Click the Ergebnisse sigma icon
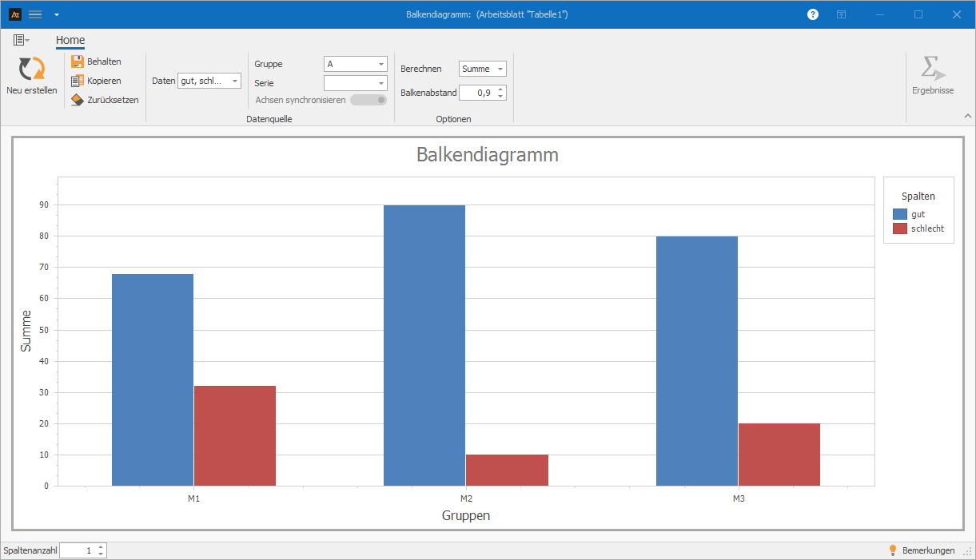This screenshot has width=976, height=560. pyautogui.click(x=932, y=69)
